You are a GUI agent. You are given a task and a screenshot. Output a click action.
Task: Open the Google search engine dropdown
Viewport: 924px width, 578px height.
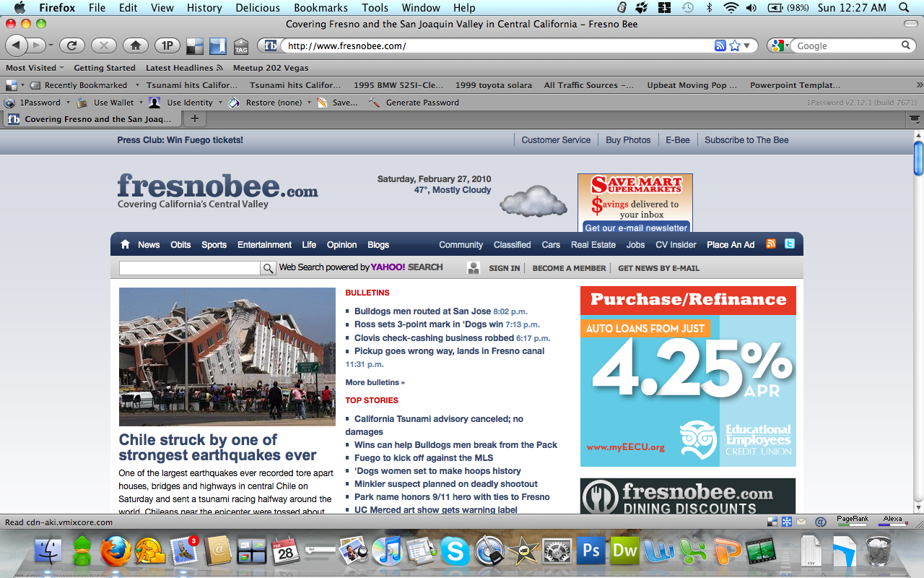pyautogui.click(x=780, y=46)
